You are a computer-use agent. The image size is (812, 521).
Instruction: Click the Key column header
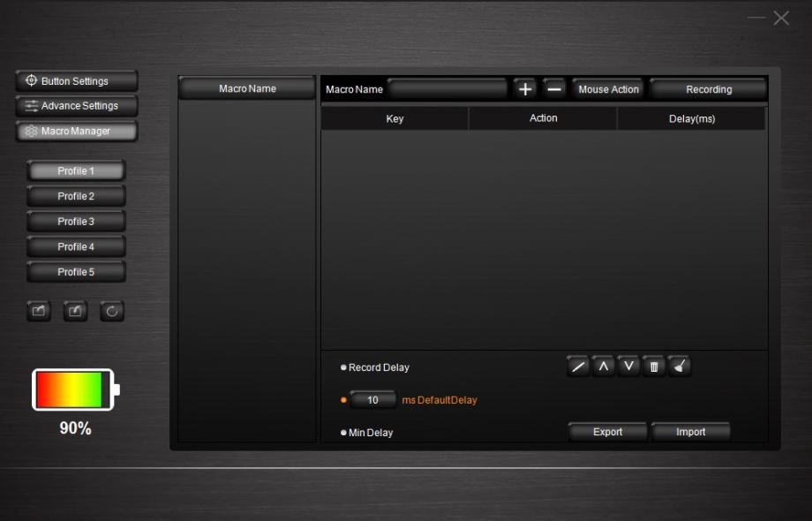pyautogui.click(x=395, y=118)
